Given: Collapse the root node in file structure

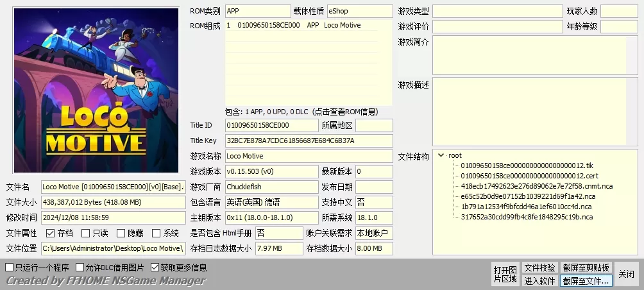Looking at the screenshot, I should pyautogui.click(x=441, y=155).
